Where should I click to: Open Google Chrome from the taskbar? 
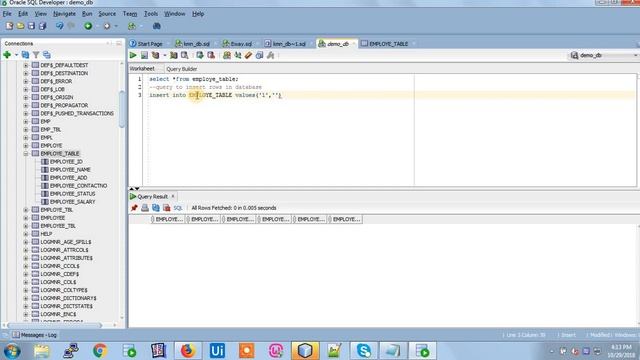100,351
